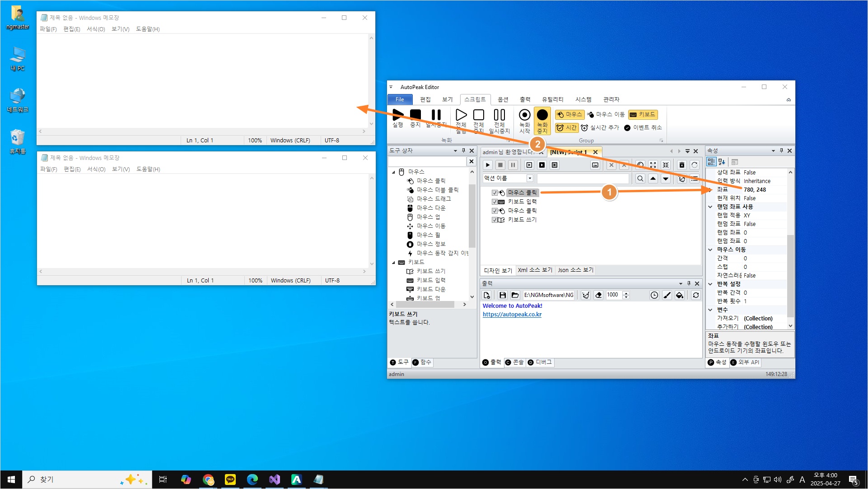Toggle the 마우스 이동 recording option

[x=606, y=115]
